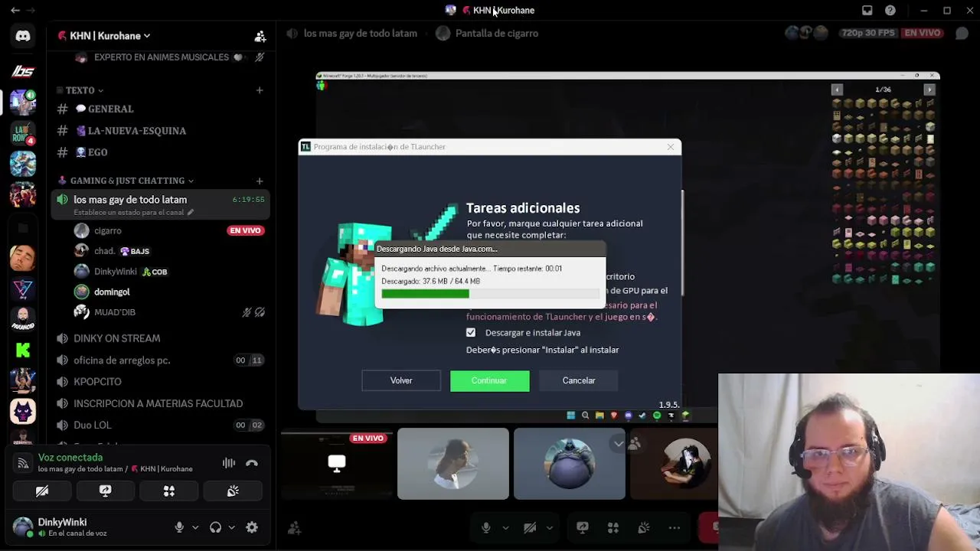Open the KHN | Kurohane server dropdown
Viewport: 980px width, 551px height.
point(105,36)
